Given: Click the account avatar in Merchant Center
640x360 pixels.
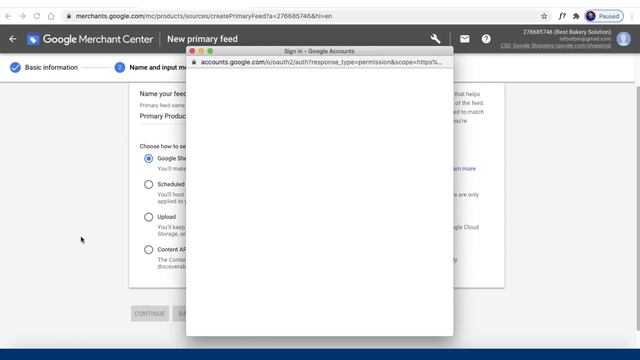Looking at the screenshot, I should coord(624,39).
